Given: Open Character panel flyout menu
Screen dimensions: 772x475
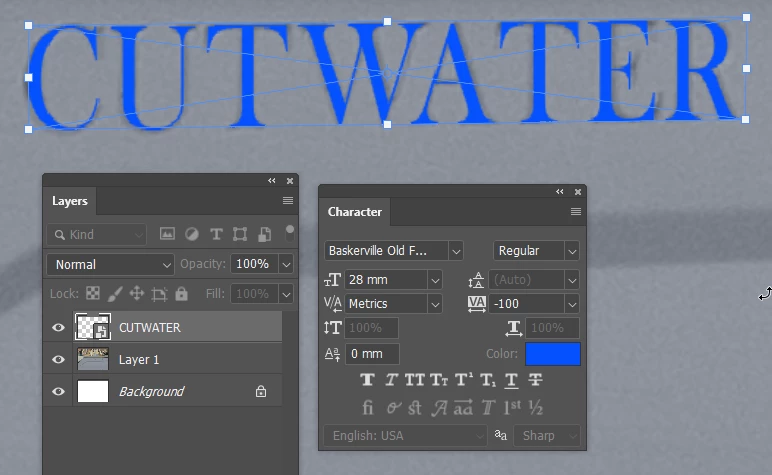Looking at the screenshot, I should pos(576,211).
